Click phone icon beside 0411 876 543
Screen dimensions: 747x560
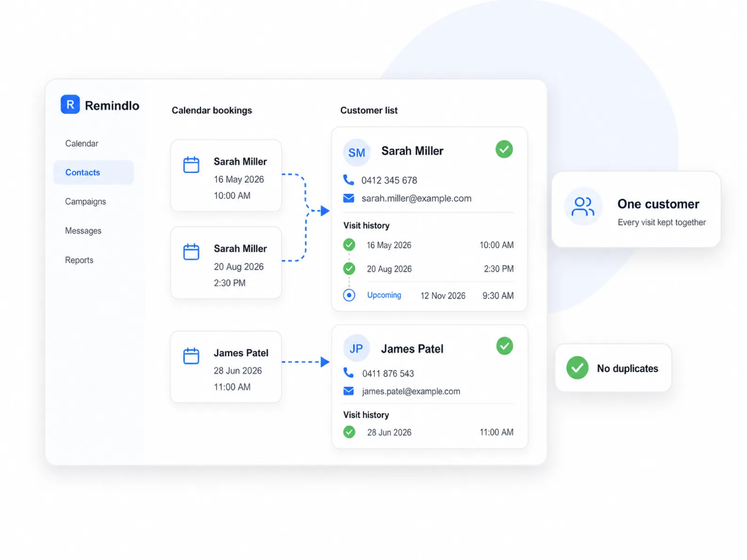click(x=349, y=373)
